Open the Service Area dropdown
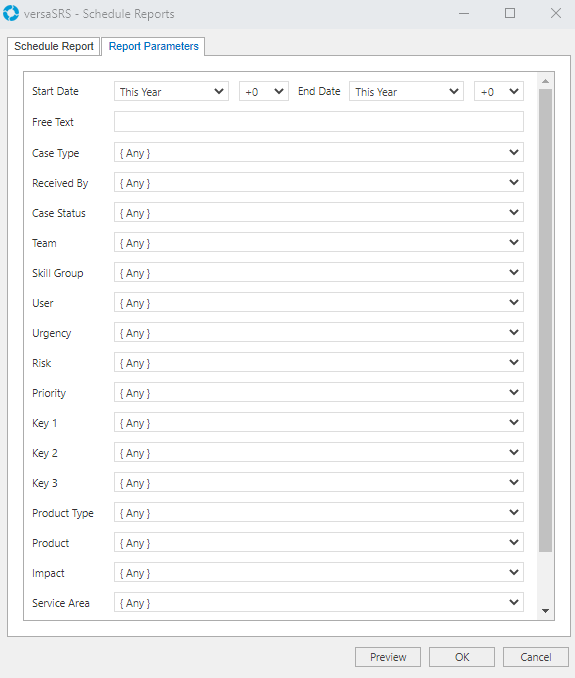 (x=319, y=602)
